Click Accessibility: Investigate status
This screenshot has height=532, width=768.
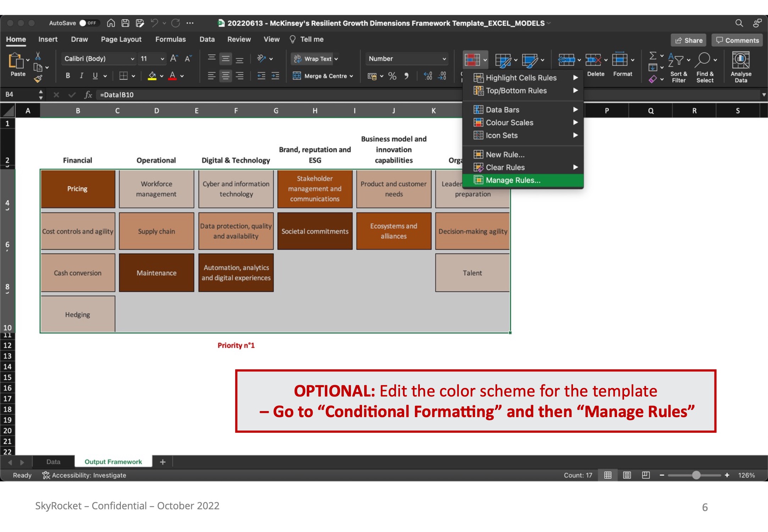click(x=84, y=475)
